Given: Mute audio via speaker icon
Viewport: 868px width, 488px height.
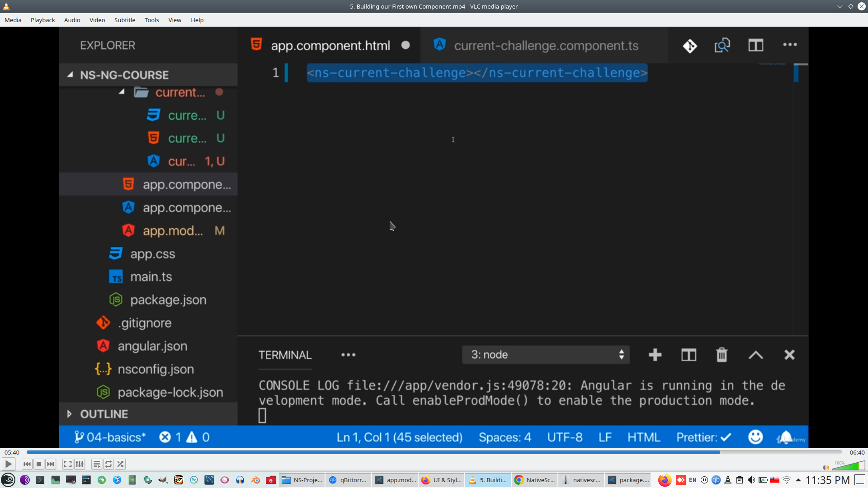Looking at the screenshot, I should tap(826, 468).
